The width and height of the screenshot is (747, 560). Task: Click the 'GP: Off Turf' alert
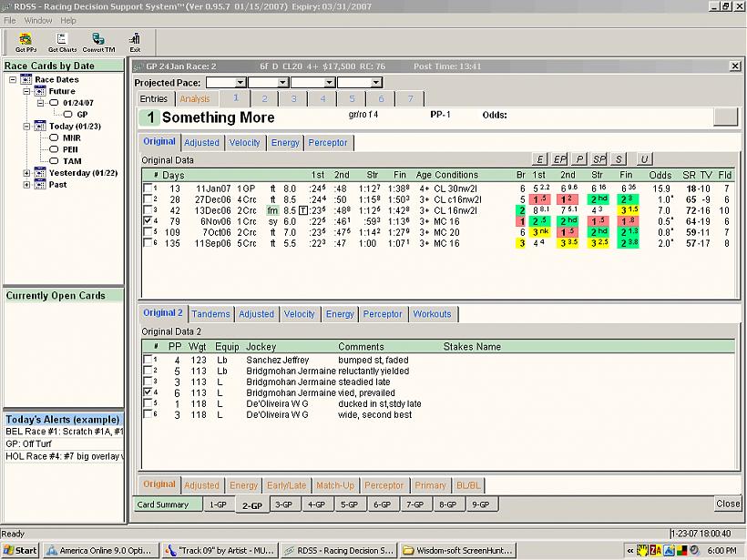pyautogui.click(x=28, y=443)
